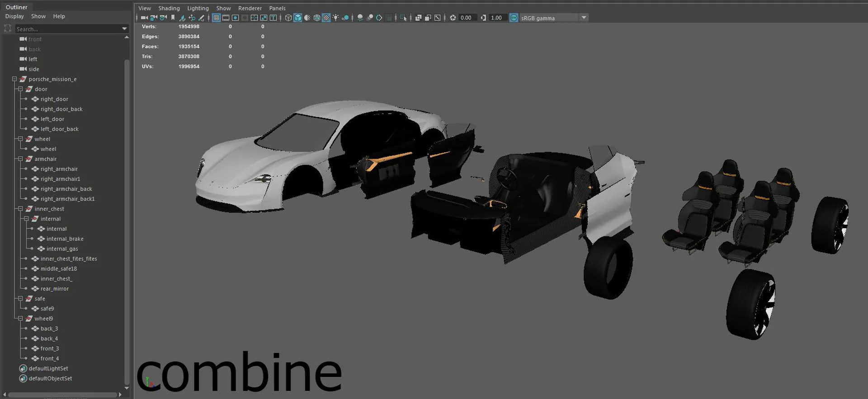Click the Select Camera icon

coord(144,18)
